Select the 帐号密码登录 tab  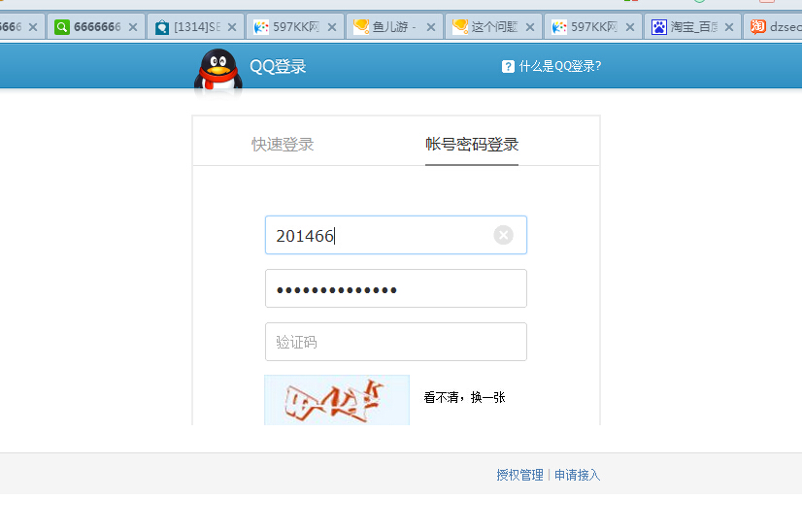pos(472,145)
